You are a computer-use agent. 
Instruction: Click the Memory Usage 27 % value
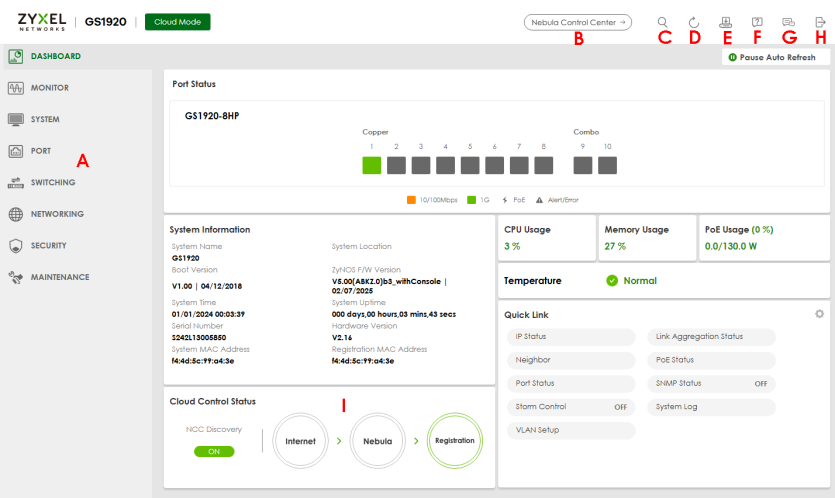click(x=615, y=246)
